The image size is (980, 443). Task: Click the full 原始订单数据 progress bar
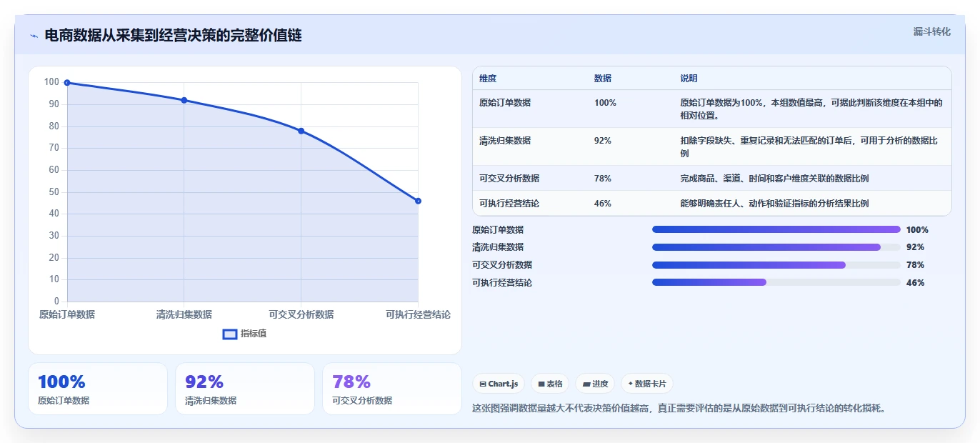[776, 229]
